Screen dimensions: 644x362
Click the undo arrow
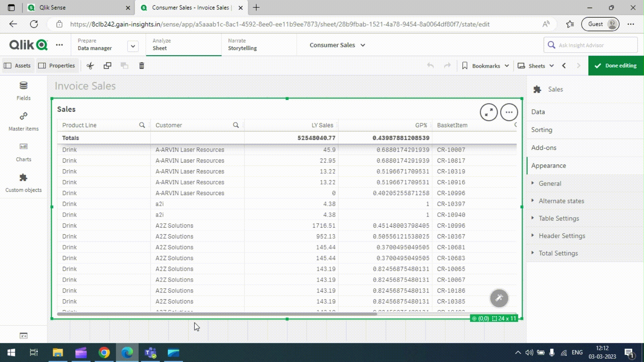[x=430, y=66]
